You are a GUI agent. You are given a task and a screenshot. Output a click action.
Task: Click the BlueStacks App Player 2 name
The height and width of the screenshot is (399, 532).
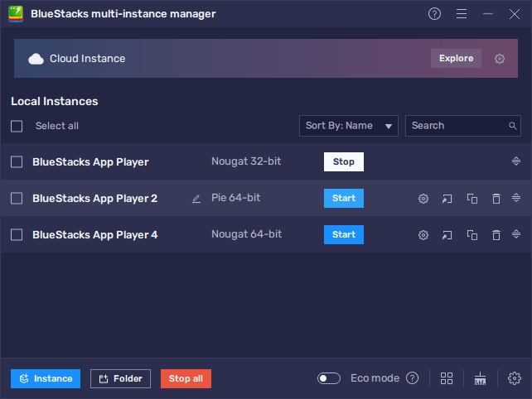(x=94, y=199)
